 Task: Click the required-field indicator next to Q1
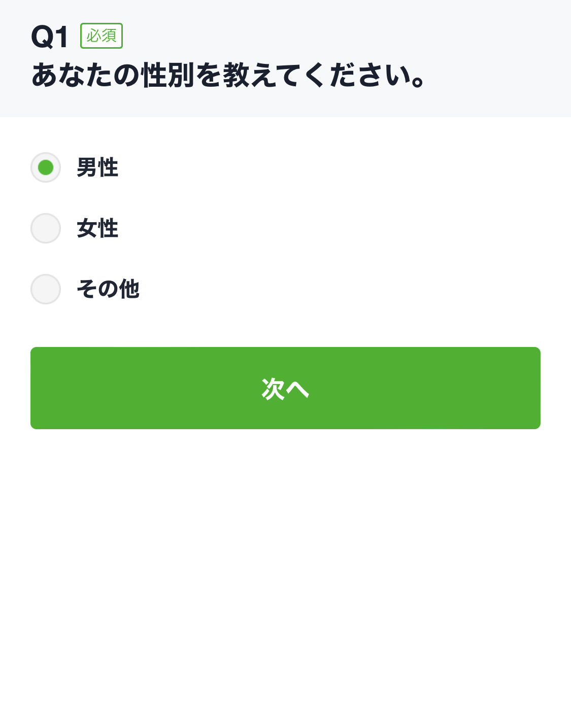click(x=101, y=36)
